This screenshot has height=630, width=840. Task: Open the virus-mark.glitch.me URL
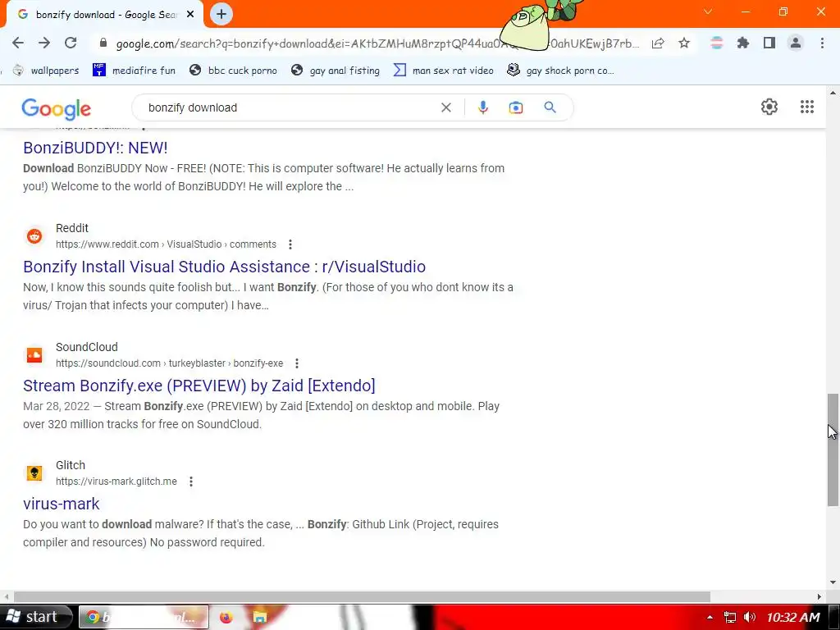coord(116,482)
